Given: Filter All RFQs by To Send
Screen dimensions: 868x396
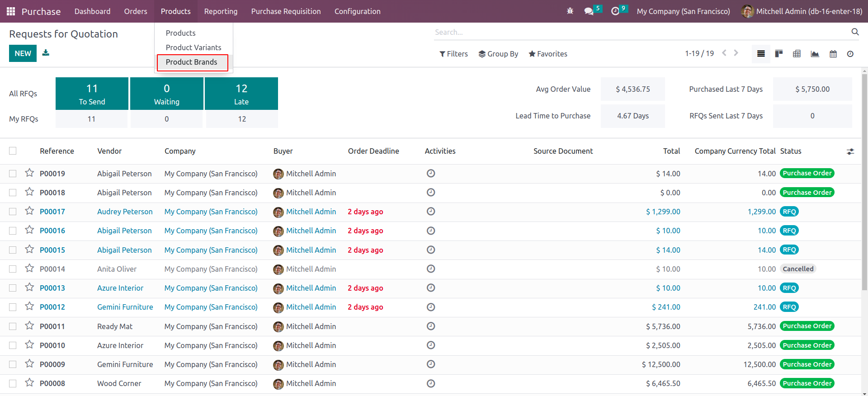Looking at the screenshot, I should click(92, 94).
